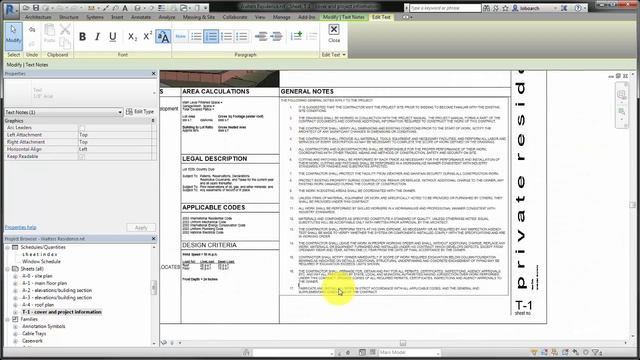640x360 pixels.
Task: Select the A-1 - main floor plan sheet
Action: tap(44, 283)
